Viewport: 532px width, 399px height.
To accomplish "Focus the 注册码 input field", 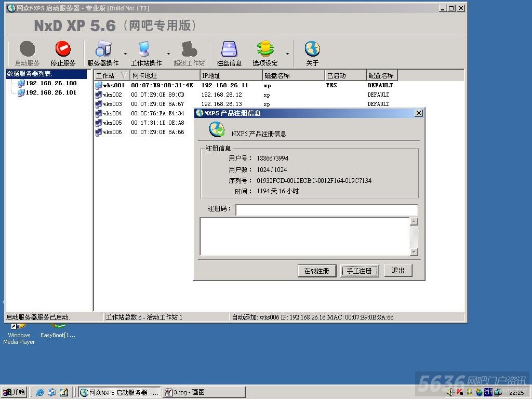I will coord(326,209).
